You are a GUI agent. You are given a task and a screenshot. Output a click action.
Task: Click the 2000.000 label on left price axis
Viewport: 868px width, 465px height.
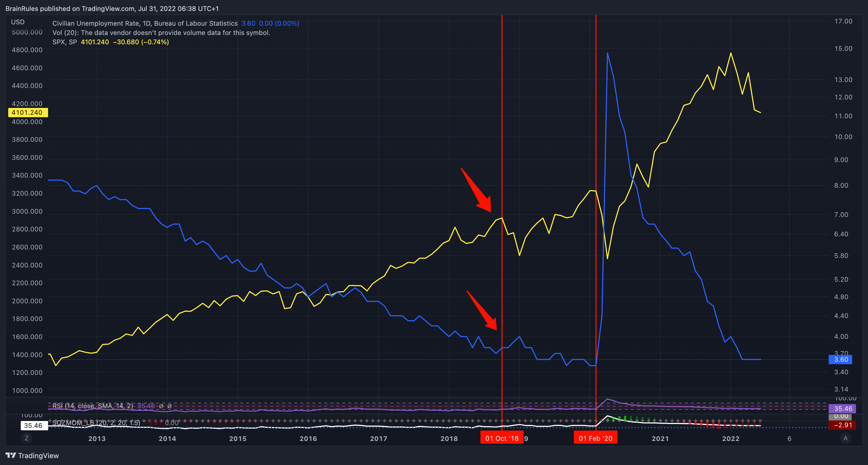27,301
